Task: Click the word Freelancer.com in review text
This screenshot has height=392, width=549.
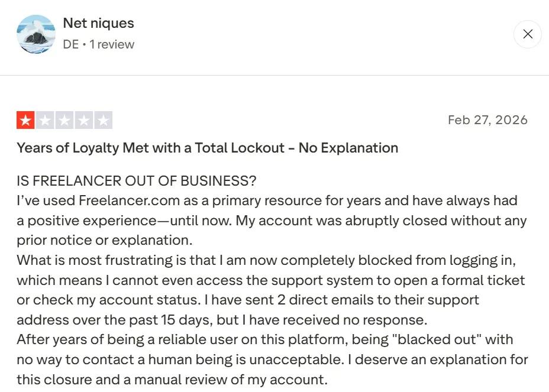Action: [121, 200]
